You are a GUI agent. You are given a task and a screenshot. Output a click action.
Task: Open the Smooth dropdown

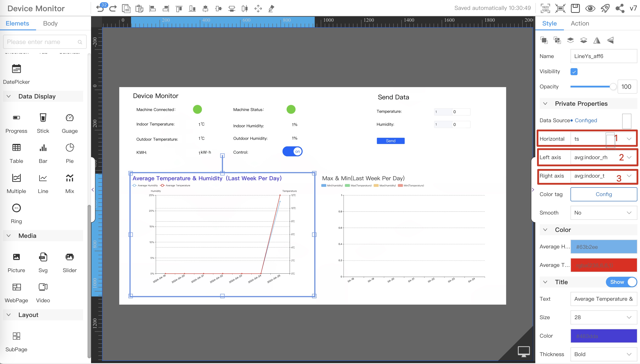tap(603, 213)
